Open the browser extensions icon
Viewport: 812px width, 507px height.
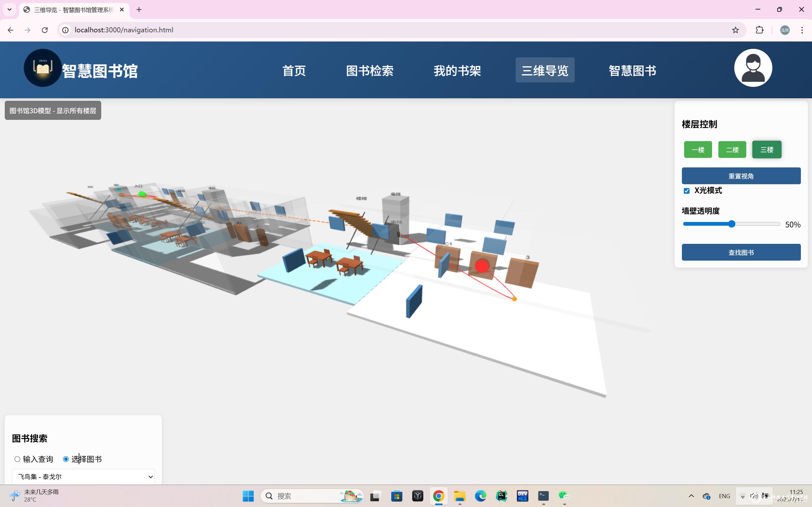[x=759, y=30]
